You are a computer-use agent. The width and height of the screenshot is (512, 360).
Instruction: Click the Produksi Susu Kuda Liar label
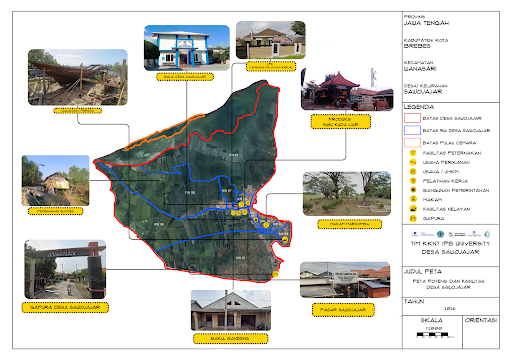pos(341,122)
